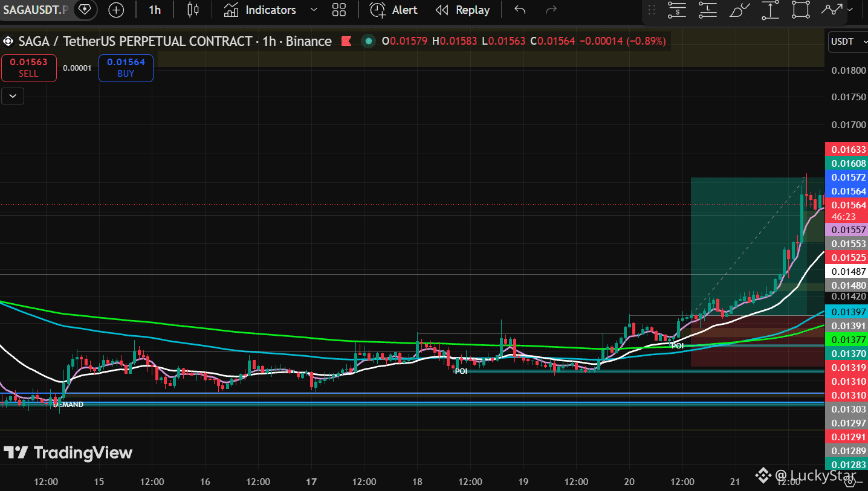Open the 1h timeframe selector
Screen dimensions: 868x491
click(x=155, y=10)
